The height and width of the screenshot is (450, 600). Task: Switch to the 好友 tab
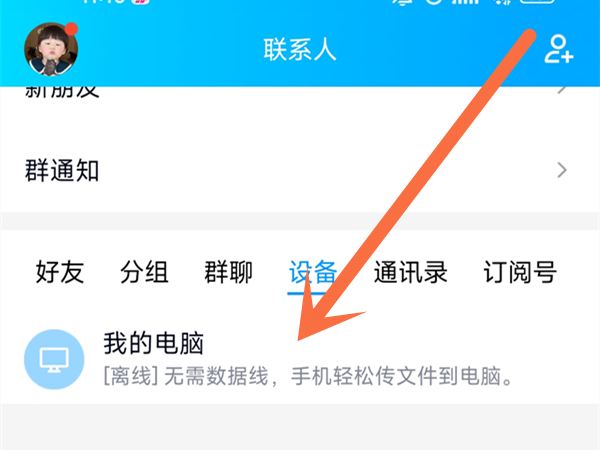pos(60,272)
